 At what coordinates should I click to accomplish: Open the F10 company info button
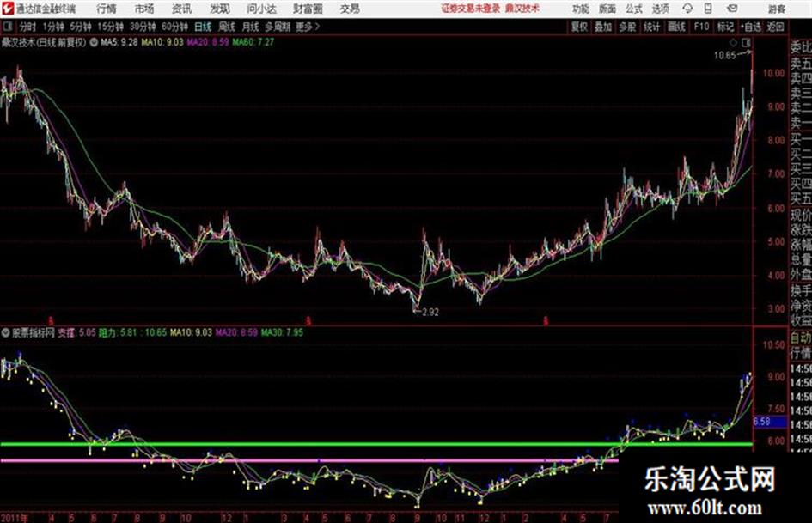pyautogui.click(x=701, y=27)
